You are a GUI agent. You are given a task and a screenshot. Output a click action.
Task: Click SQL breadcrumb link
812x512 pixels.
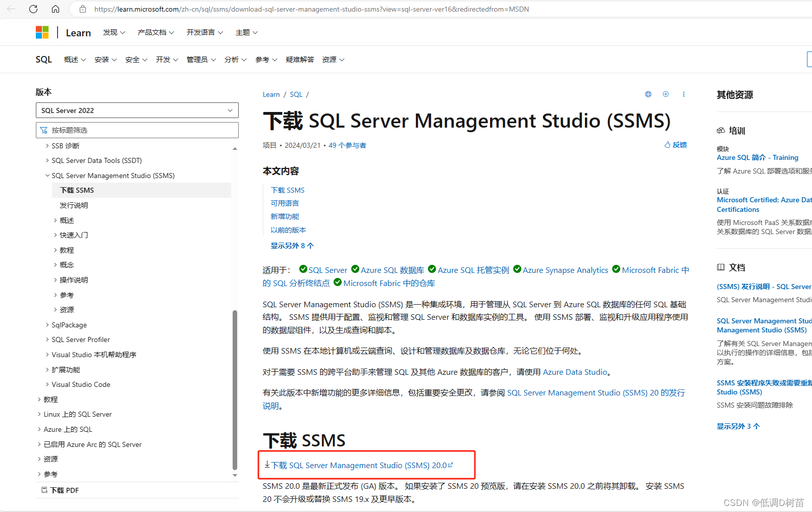[296, 94]
